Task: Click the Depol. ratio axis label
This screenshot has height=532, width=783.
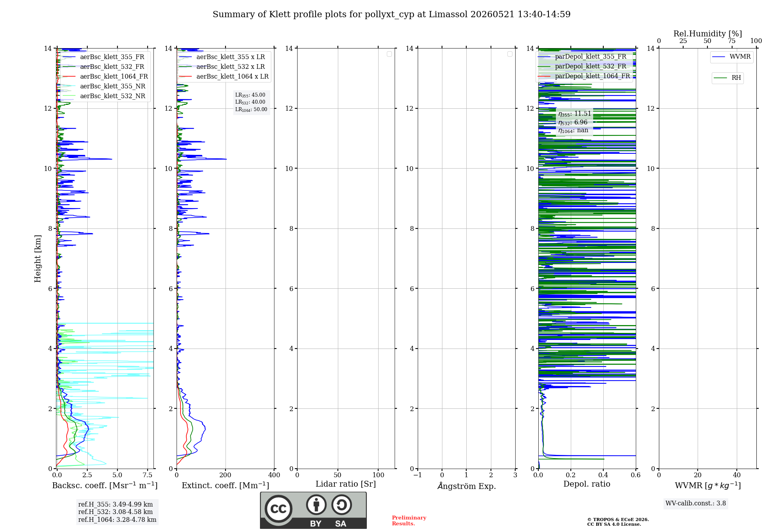Action: [587, 484]
